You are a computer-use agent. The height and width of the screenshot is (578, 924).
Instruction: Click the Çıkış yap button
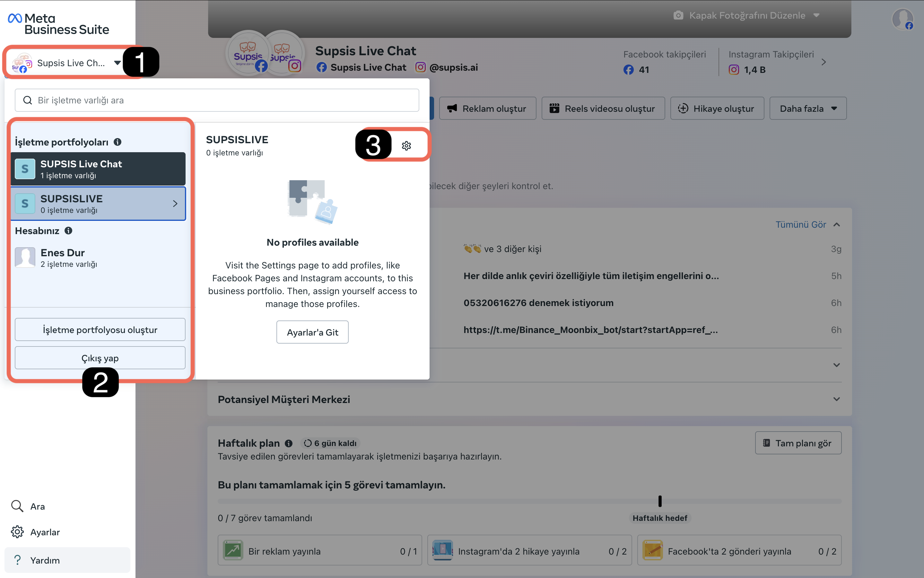tap(100, 358)
